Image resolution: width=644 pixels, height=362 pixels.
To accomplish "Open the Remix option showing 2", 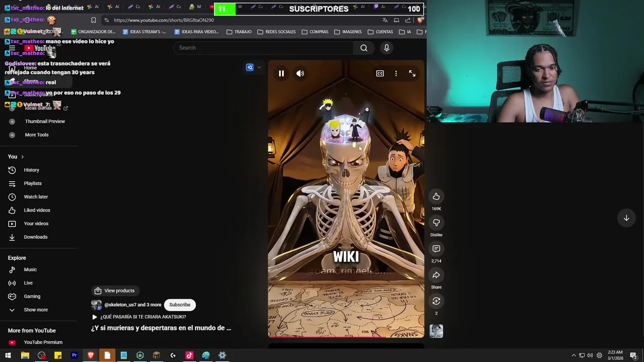I will 436,301.
